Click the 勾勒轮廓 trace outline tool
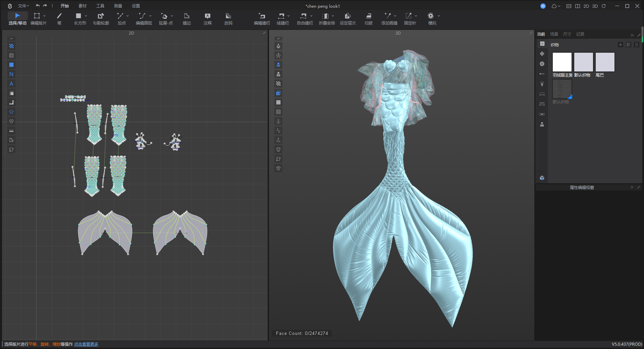 click(x=101, y=18)
